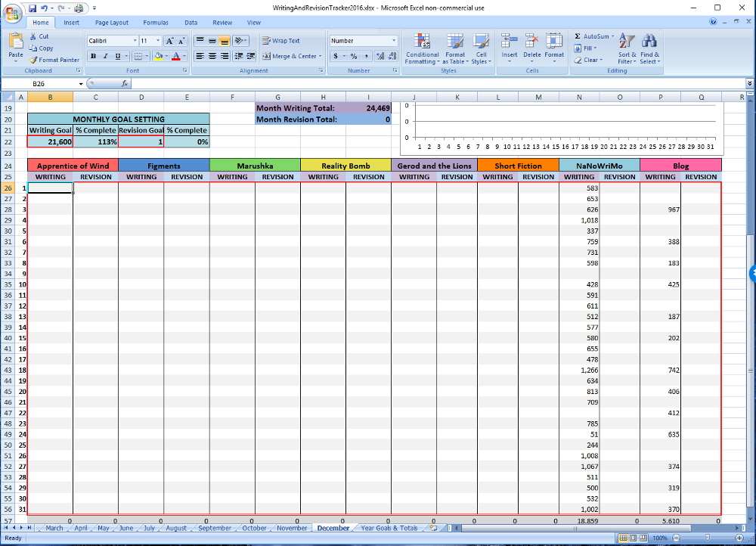This screenshot has height=546, width=756.
Task: Expand the Number format dropdown
Action: [394, 41]
